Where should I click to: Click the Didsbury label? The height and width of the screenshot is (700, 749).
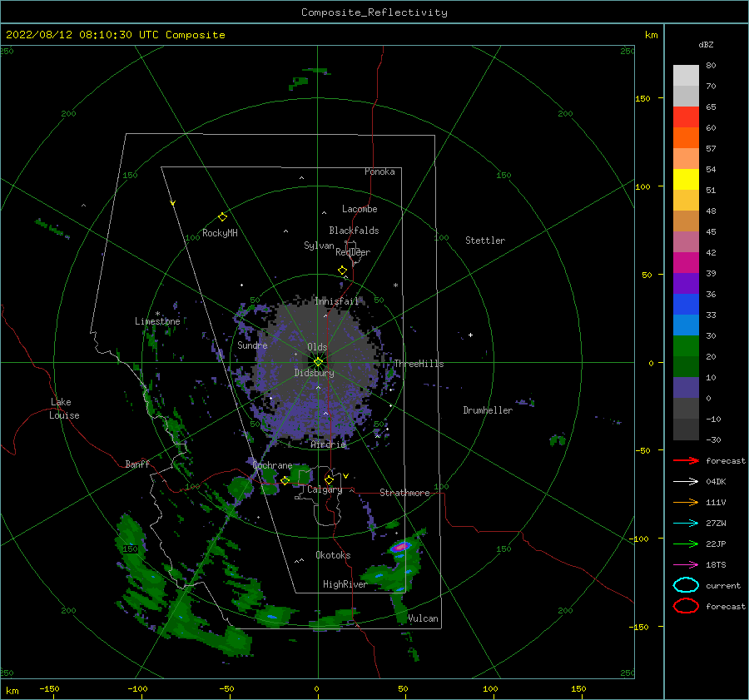click(315, 373)
